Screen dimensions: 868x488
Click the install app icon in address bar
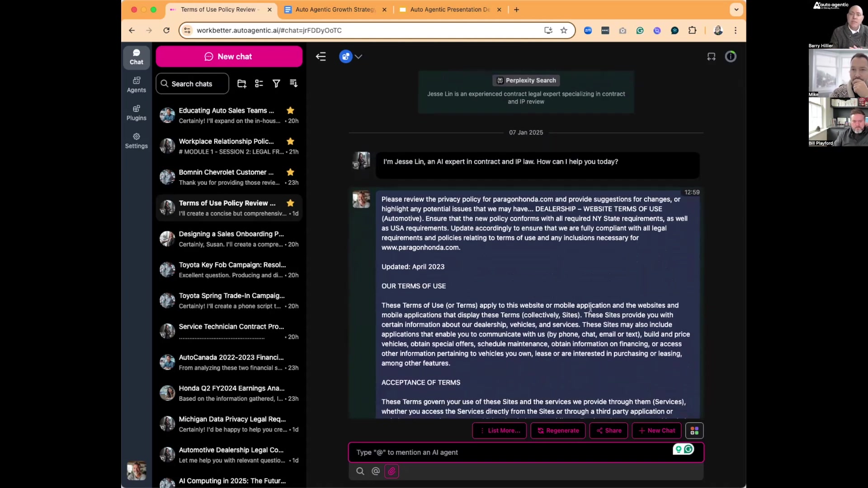tap(548, 30)
